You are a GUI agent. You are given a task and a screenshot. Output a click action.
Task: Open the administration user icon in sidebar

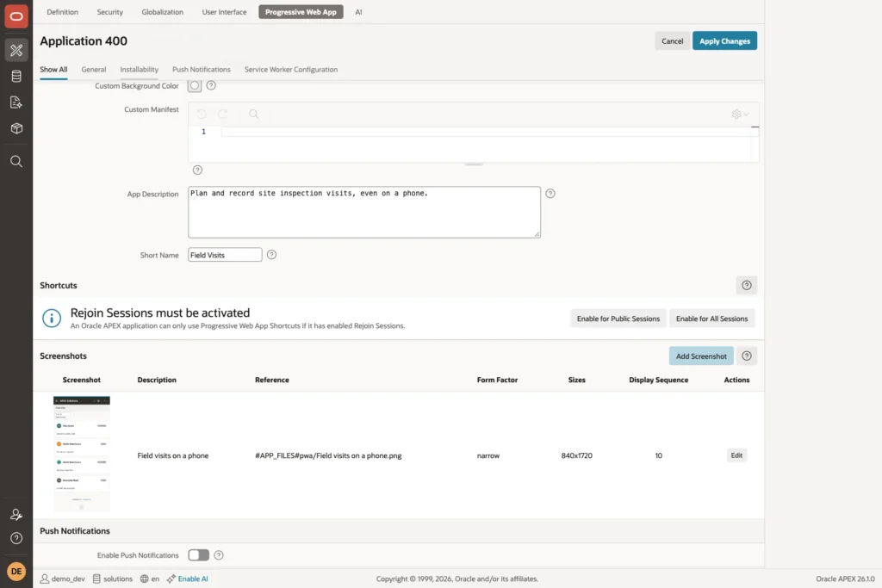pyautogui.click(x=16, y=514)
